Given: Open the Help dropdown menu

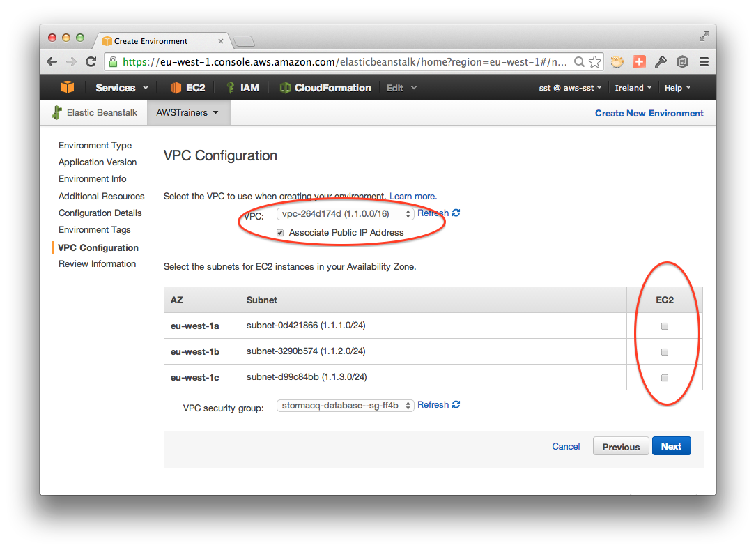Looking at the screenshot, I should [677, 88].
